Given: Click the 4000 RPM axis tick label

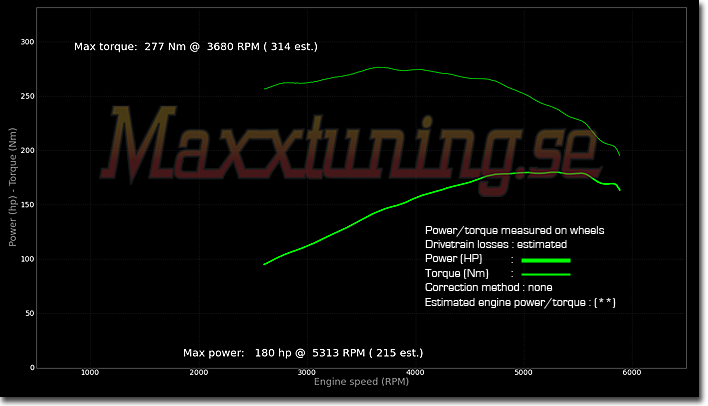Looking at the screenshot, I should (415, 373).
